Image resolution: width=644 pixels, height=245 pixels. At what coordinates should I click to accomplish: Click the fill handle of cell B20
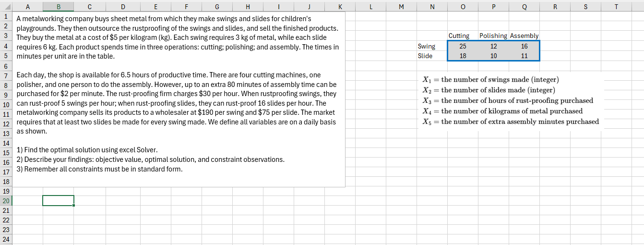coord(74,206)
